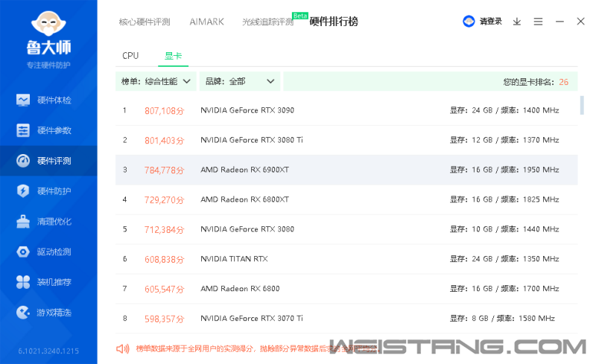The height and width of the screenshot is (364, 596).
Task: Select AMD Radeon RX 6900XT row
Action: (x=346, y=170)
